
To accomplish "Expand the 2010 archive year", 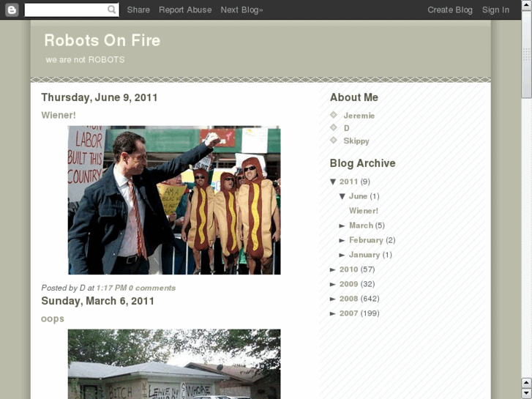I will click(333, 269).
